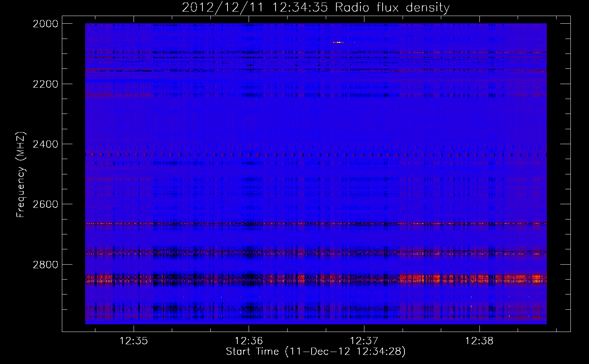Image resolution: width=589 pixels, height=364 pixels.
Task: Click the 12:36 time tick label
Action: coord(249,341)
